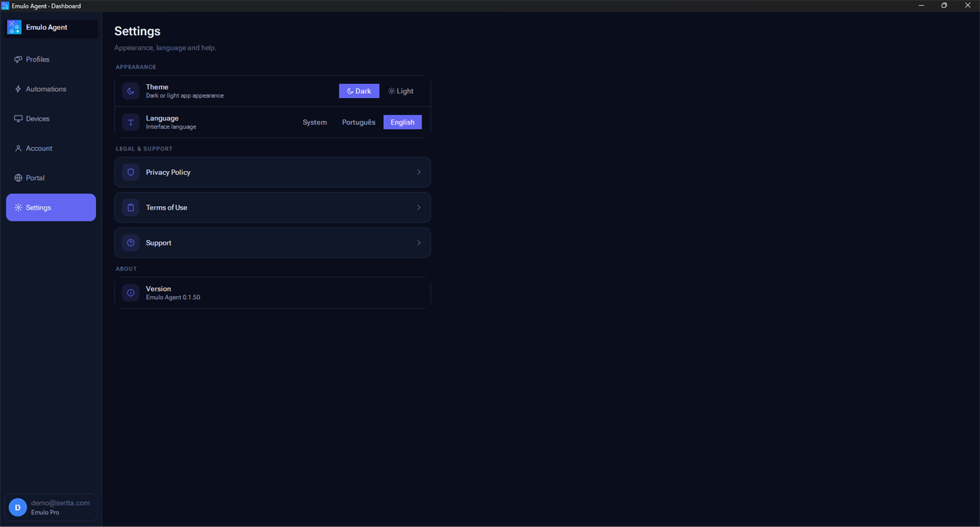The image size is (980, 527).
Task: Set language to Português
Action: point(359,122)
